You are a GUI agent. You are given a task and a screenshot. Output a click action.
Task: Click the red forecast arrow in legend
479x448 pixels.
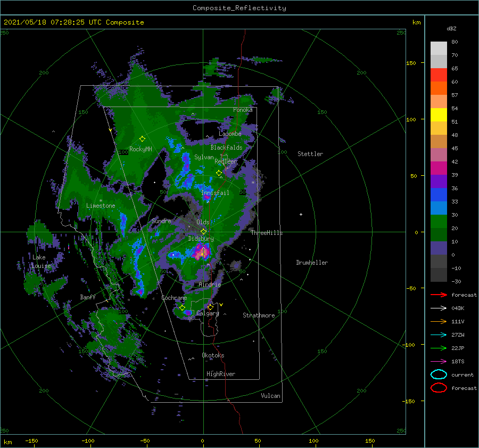click(439, 295)
